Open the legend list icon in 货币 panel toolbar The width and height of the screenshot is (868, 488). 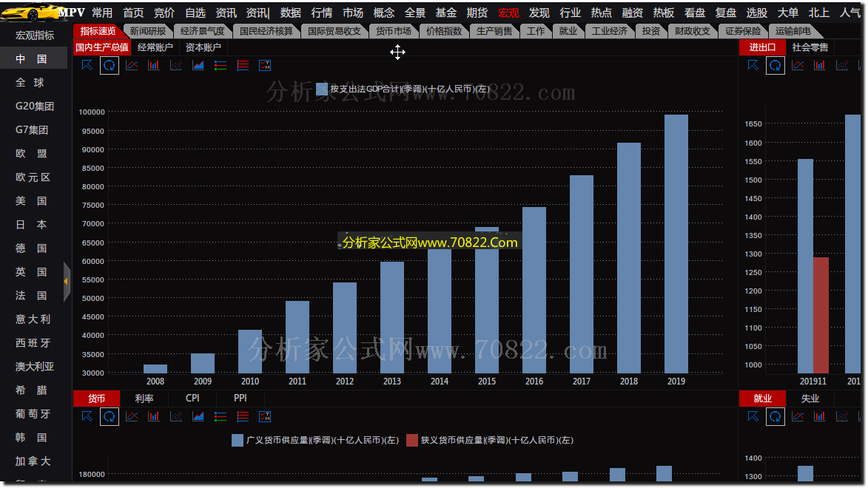221,416
